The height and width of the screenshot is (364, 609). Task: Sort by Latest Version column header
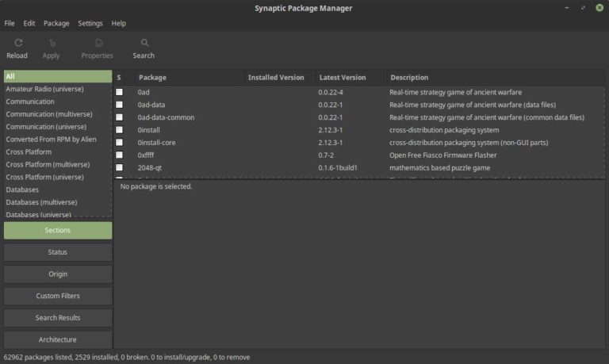tap(351, 78)
